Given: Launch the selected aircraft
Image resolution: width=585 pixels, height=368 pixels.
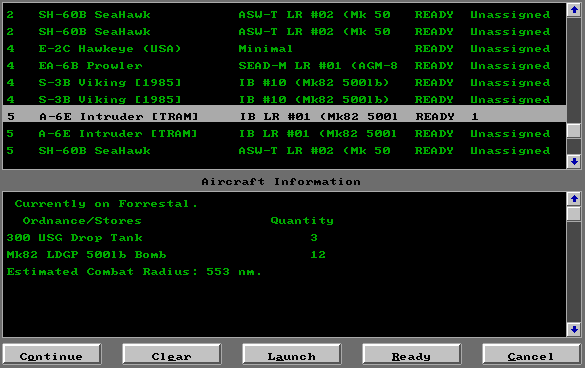Looking at the screenshot, I should tap(292, 354).
